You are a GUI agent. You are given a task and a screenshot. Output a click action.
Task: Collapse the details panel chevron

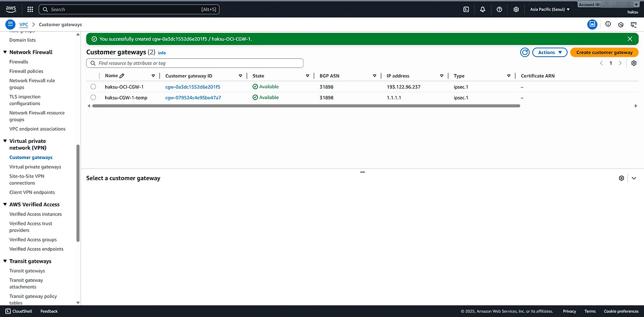pyautogui.click(x=634, y=178)
